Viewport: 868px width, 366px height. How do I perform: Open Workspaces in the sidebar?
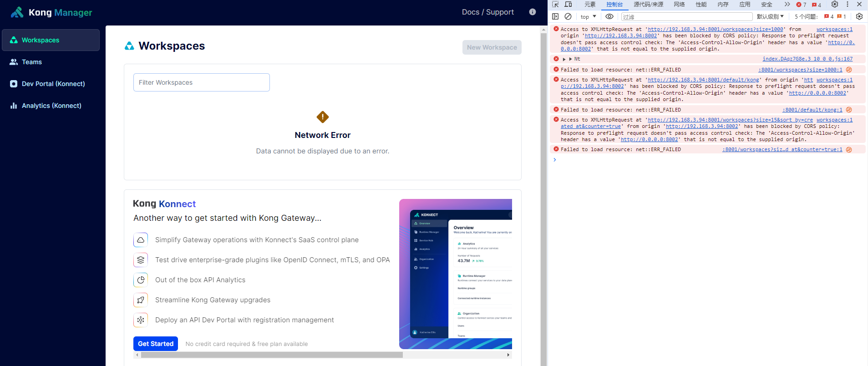tap(51, 40)
